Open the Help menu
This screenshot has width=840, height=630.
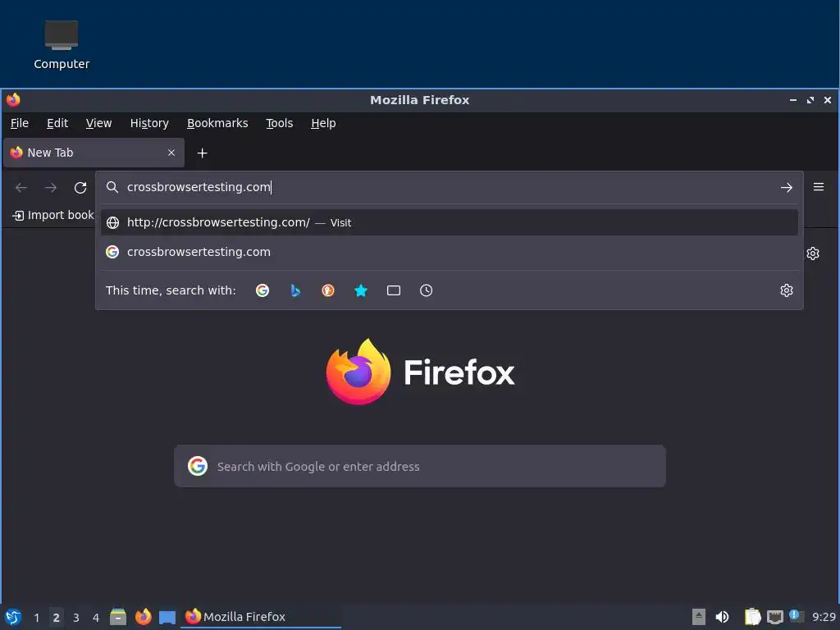pos(323,123)
